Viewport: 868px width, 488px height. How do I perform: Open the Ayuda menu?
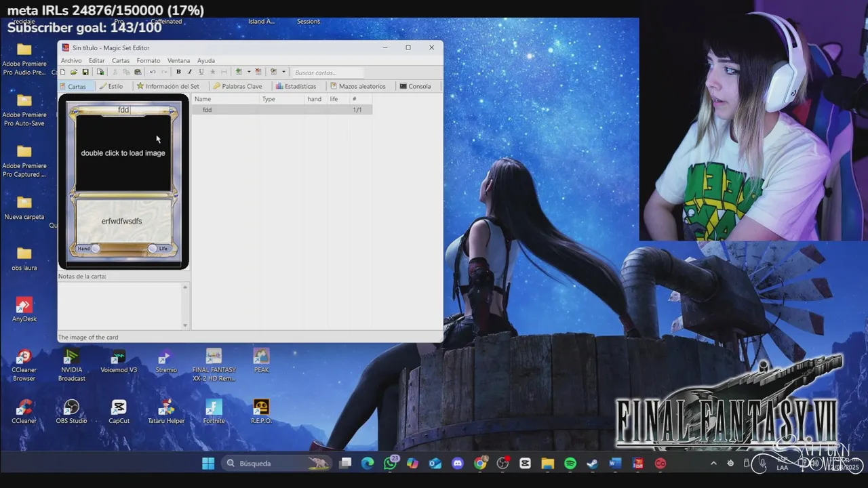206,60
